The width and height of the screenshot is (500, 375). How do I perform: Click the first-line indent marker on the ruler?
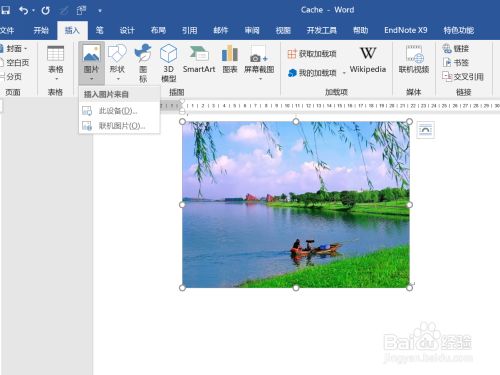coord(182,101)
